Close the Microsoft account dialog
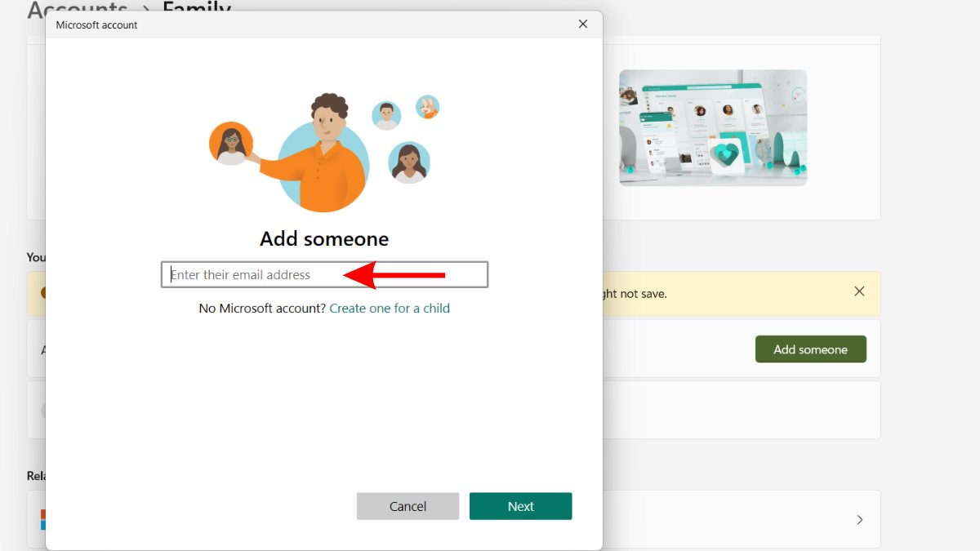 (x=583, y=24)
